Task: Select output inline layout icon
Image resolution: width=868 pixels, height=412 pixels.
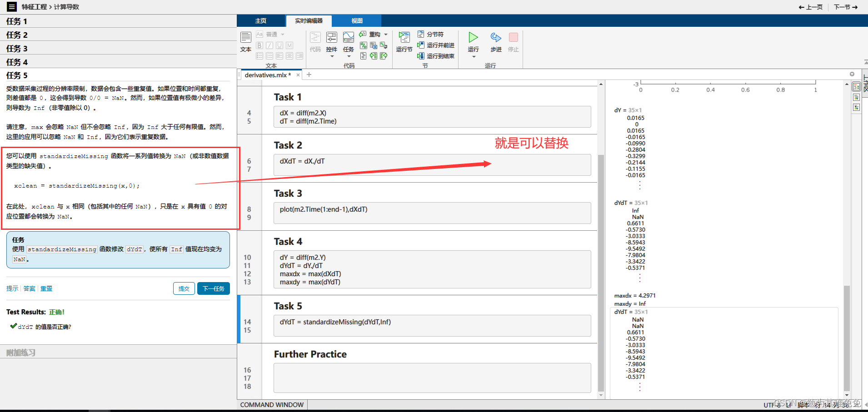Action: pos(857,97)
